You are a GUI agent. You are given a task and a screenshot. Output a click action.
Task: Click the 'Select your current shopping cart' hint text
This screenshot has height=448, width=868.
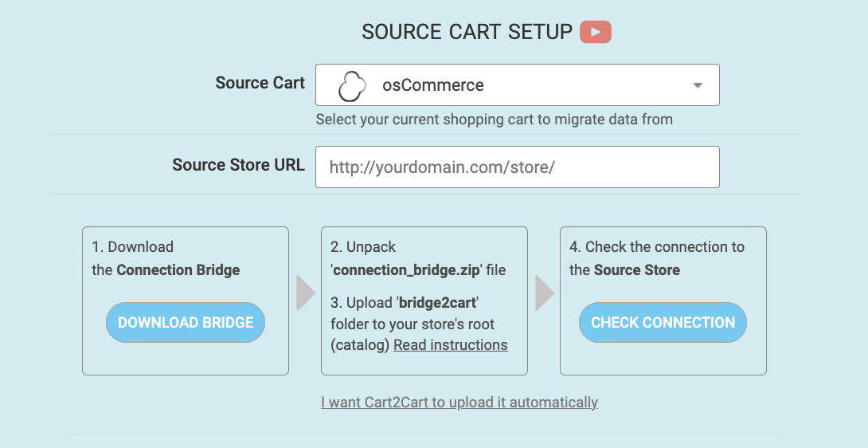[494, 120]
